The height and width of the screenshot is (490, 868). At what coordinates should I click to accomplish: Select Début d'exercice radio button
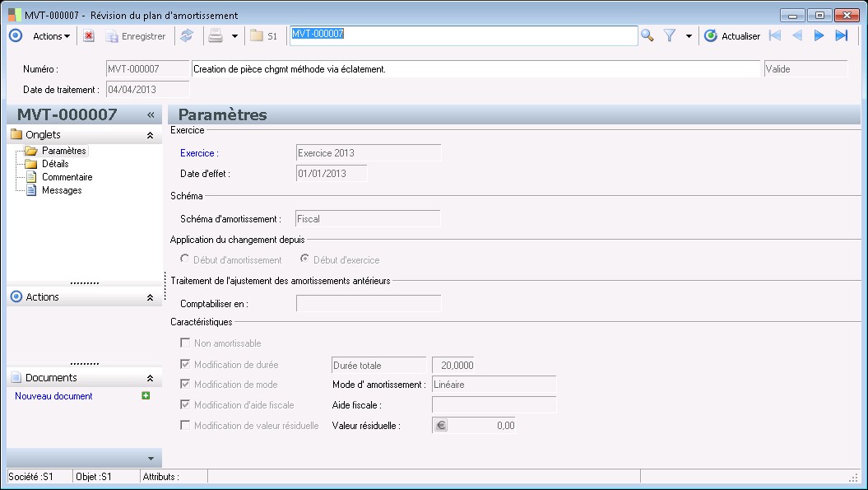[304, 259]
